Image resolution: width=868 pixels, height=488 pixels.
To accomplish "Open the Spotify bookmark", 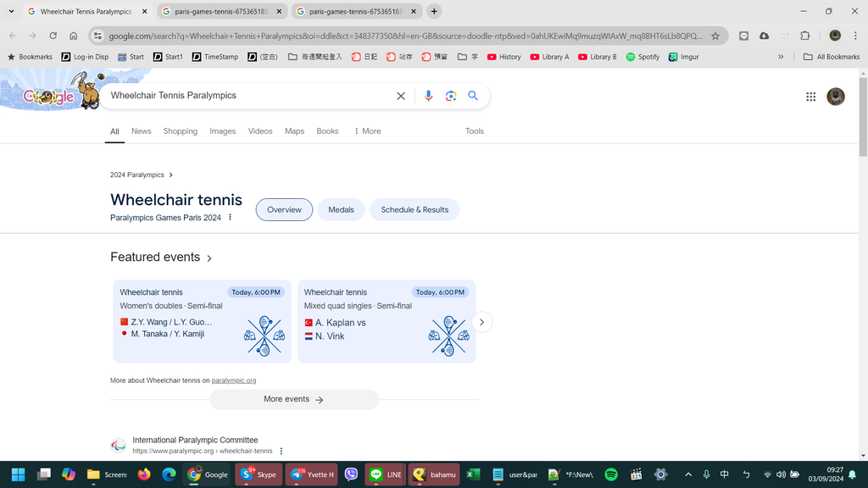I will click(x=643, y=57).
